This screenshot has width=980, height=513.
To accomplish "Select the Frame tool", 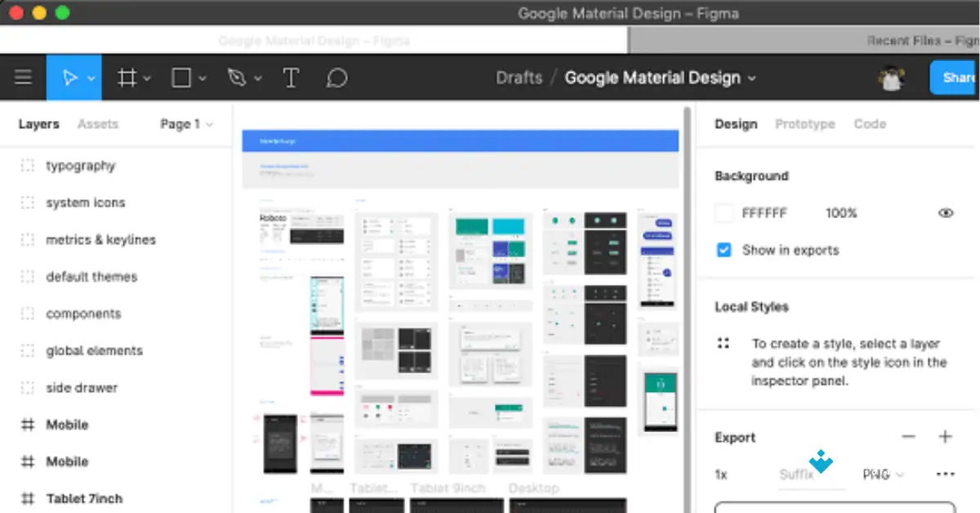I will pyautogui.click(x=127, y=77).
